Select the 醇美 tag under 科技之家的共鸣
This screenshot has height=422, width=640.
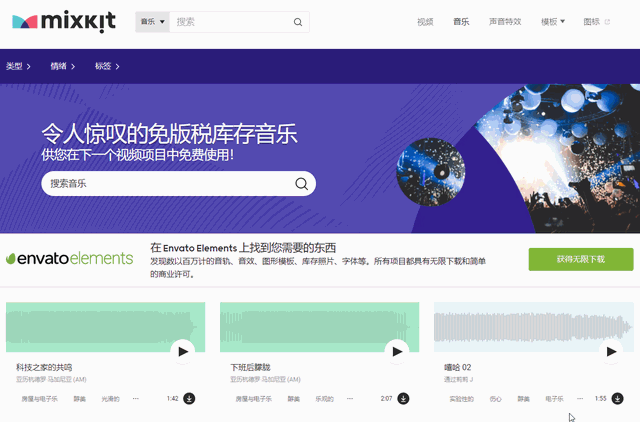pyautogui.click(x=80, y=399)
